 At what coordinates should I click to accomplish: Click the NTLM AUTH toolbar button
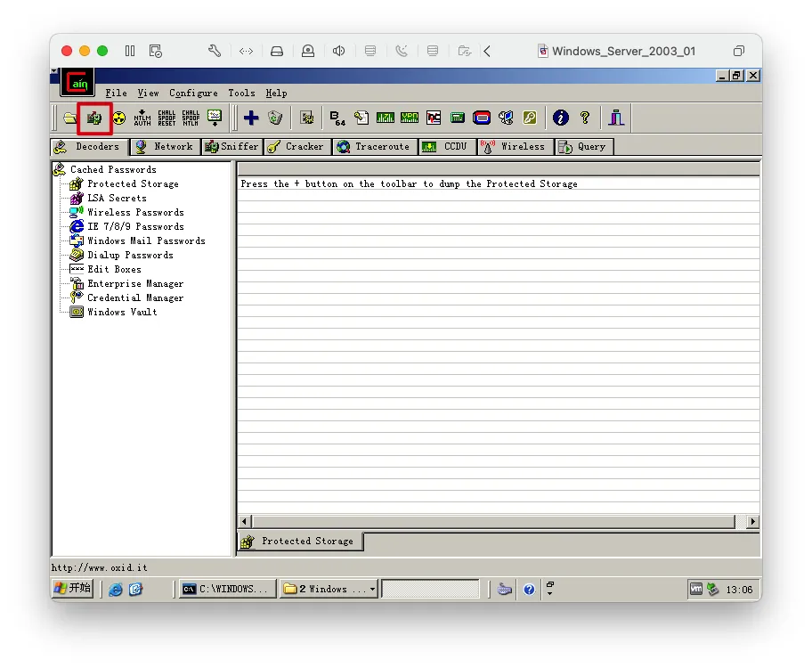click(142, 118)
